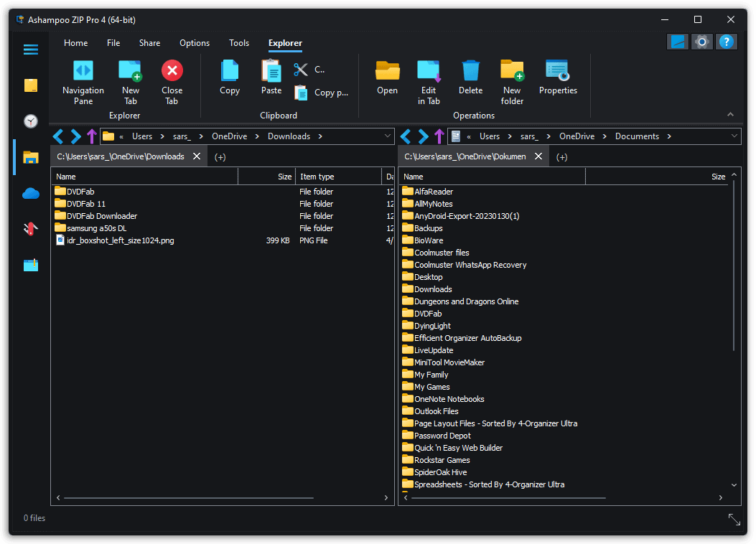Viewport: 756px width, 544px height.
Task: Sort left pane by Size column
Action: coord(266,177)
